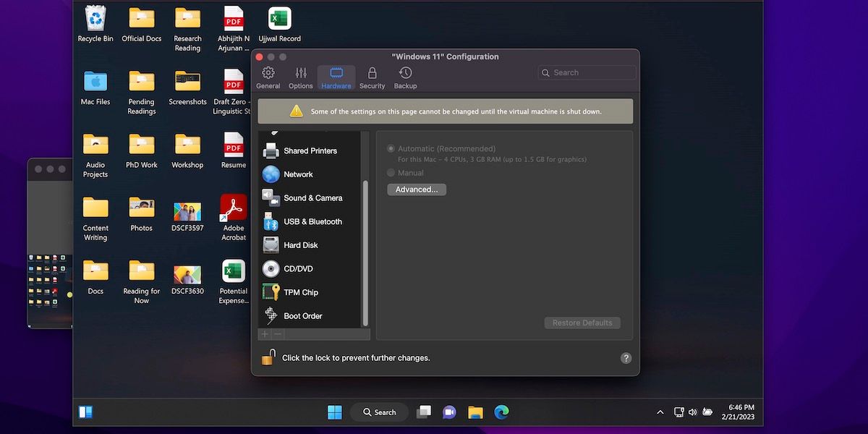The width and height of the screenshot is (868, 434).
Task: Select Boot Order in hardware list
Action: point(310,316)
